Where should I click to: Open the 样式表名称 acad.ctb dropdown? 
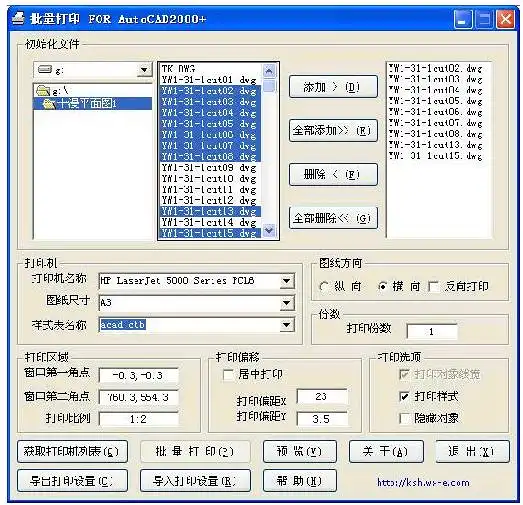(x=287, y=325)
